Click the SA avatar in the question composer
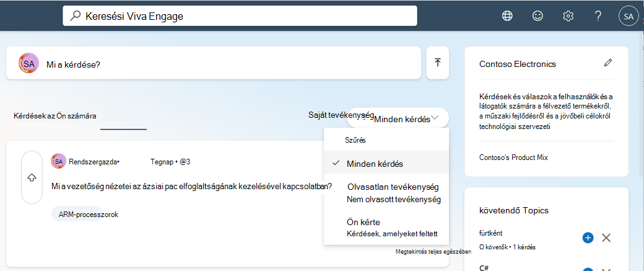The height and width of the screenshot is (271, 644). pos(28,63)
